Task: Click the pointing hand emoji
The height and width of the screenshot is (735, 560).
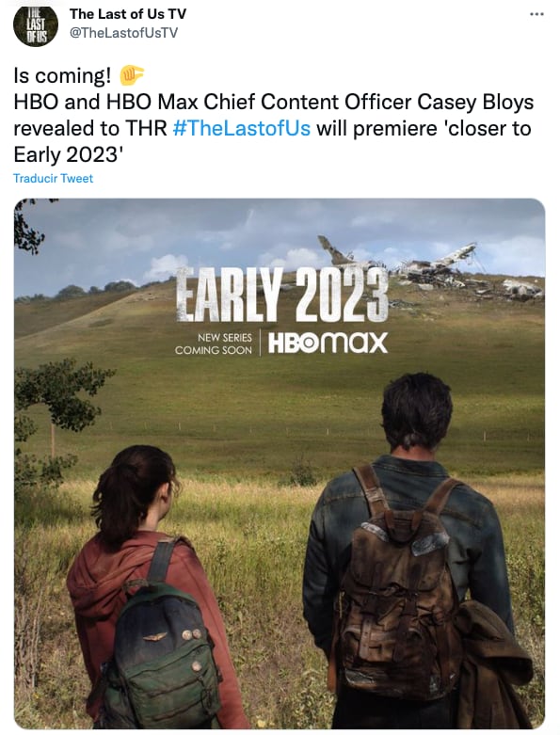Action: [x=132, y=75]
